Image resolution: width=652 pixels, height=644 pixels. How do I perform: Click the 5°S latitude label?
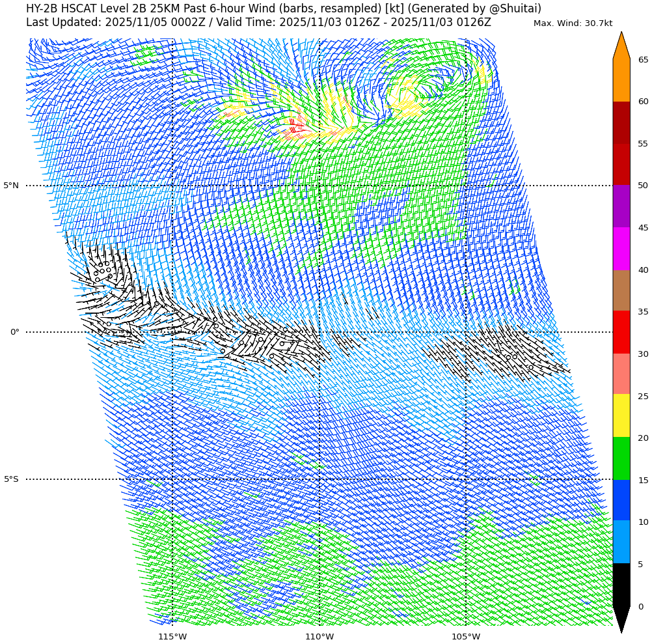tap(11, 479)
